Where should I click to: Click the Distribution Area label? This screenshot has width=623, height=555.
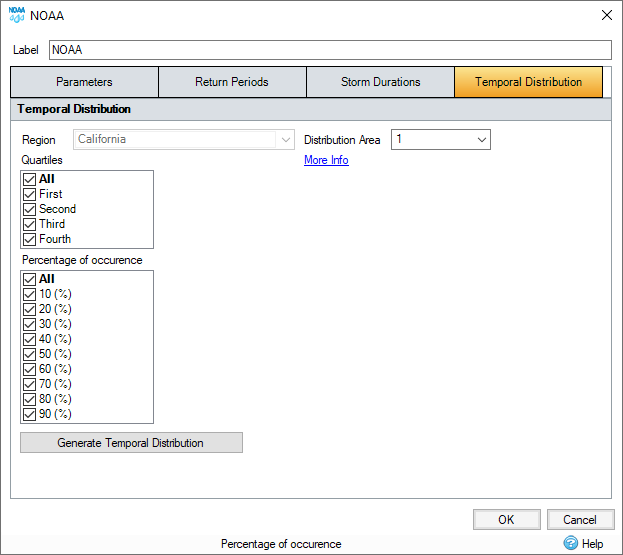tap(342, 140)
